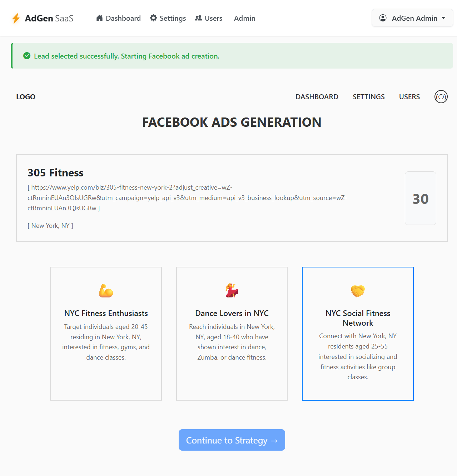Click the Dashboard house icon
The width and height of the screenshot is (457, 476).
99,18
